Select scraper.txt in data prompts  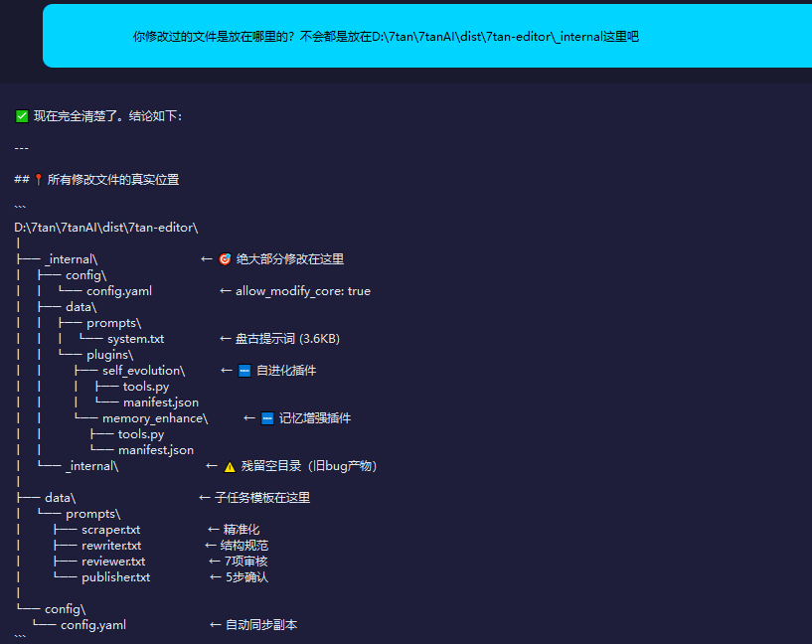point(111,530)
